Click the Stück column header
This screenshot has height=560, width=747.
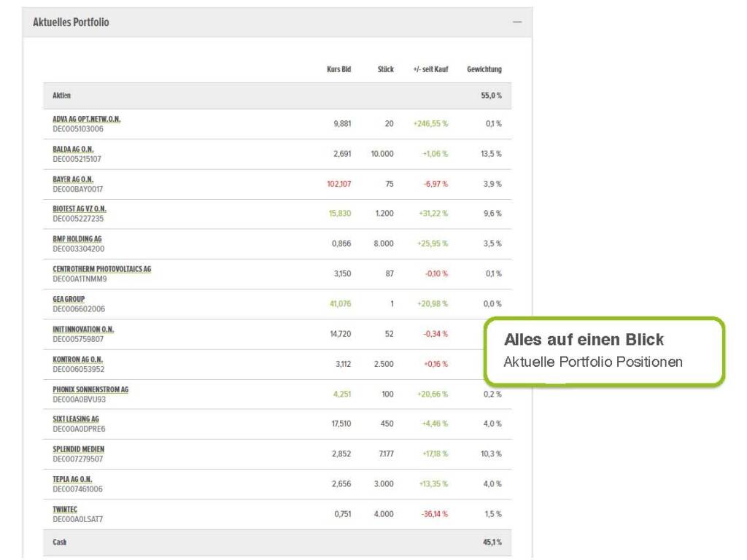pyautogui.click(x=385, y=69)
